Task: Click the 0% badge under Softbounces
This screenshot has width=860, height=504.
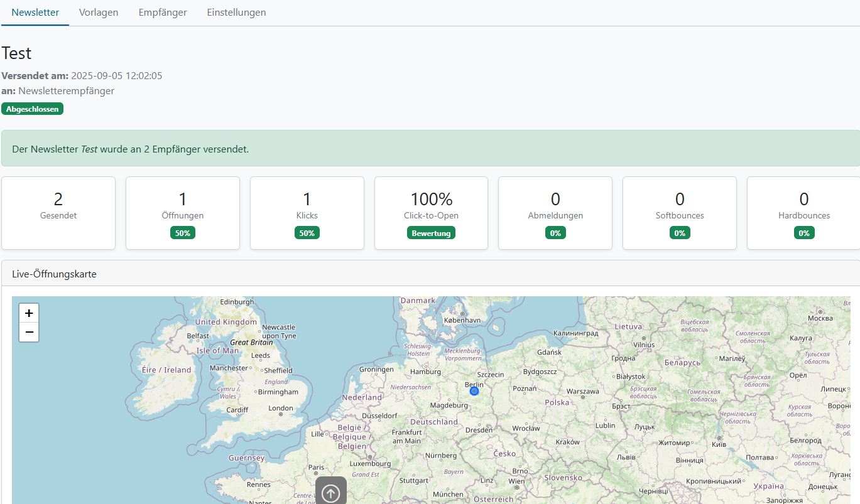Action: tap(679, 232)
